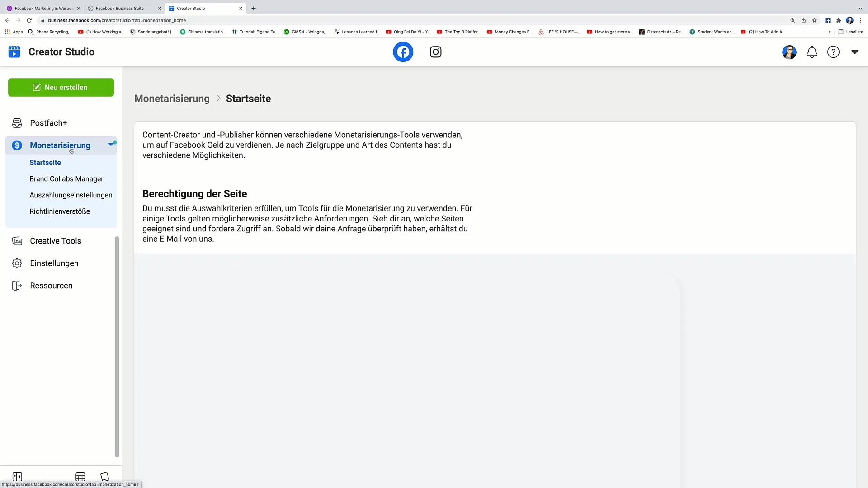
Task: Click the Postfach+ inbox icon
Action: point(17,123)
